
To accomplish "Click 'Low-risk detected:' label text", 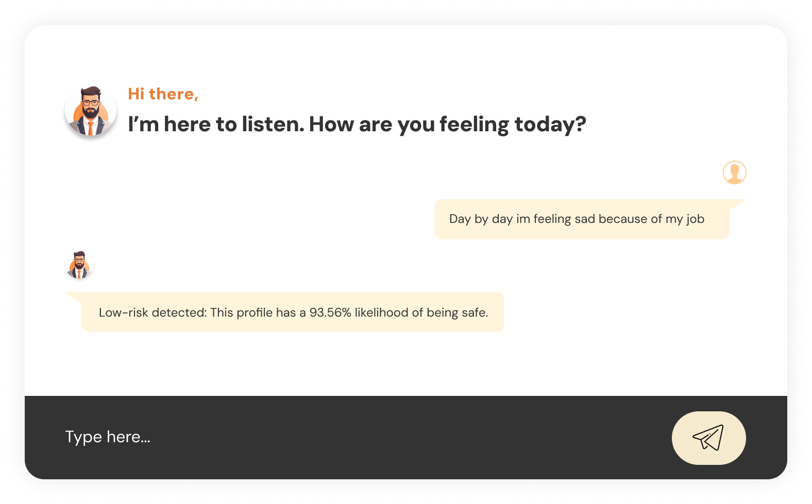I will tap(153, 312).
